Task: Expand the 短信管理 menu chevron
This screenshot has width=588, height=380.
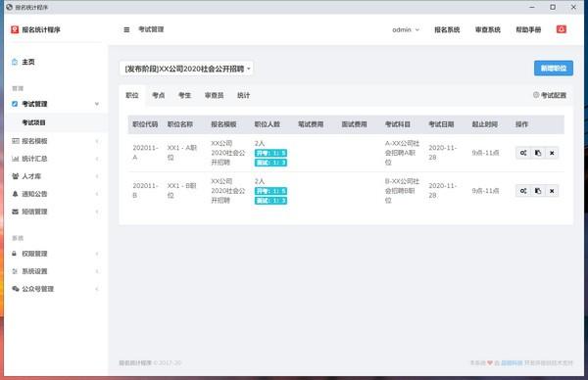Action: tap(97, 212)
